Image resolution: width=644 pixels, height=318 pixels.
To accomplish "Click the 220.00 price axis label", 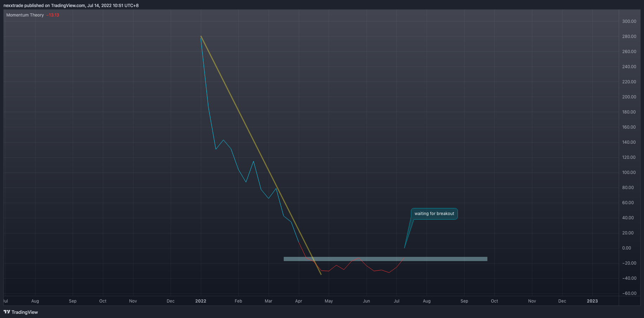I will [x=629, y=82].
